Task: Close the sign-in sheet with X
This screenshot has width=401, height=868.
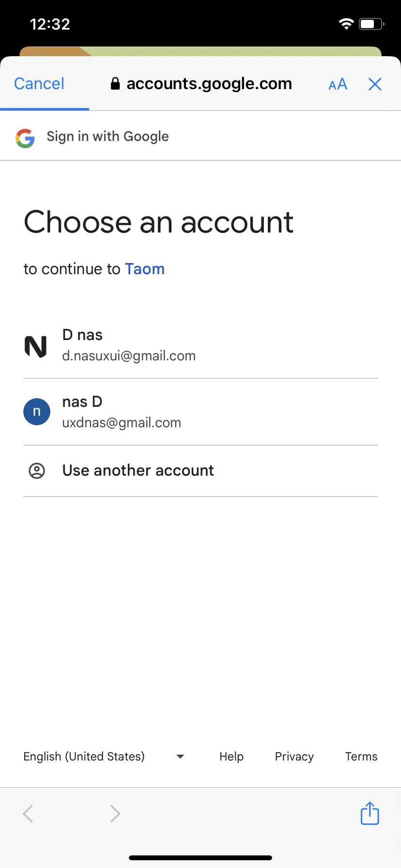Action: point(375,84)
